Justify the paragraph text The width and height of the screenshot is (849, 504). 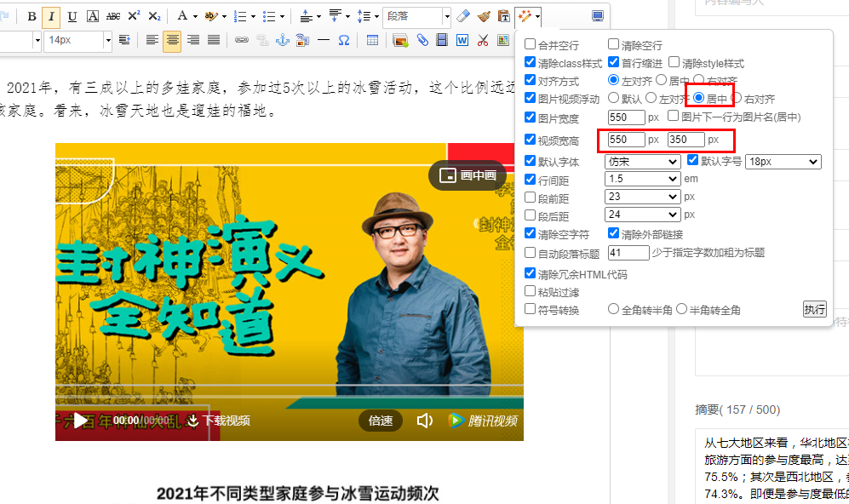click(214, 40)
